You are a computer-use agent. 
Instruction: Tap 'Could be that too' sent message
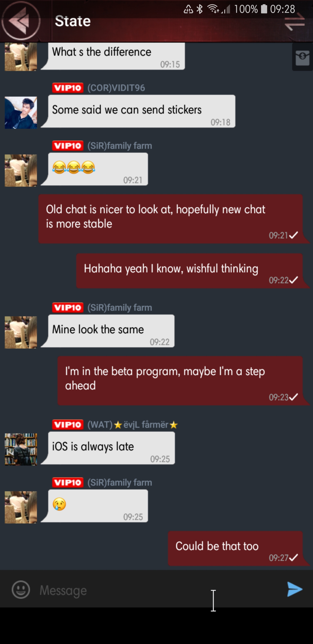click(239, 548)
